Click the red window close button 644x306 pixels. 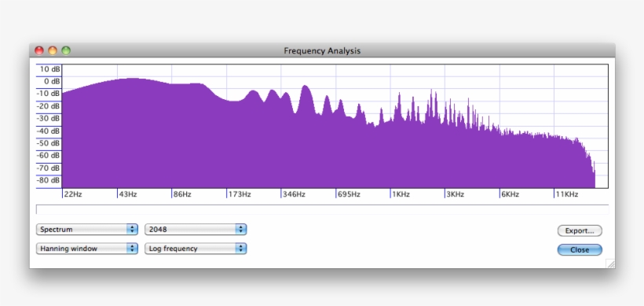coord(39,50)
